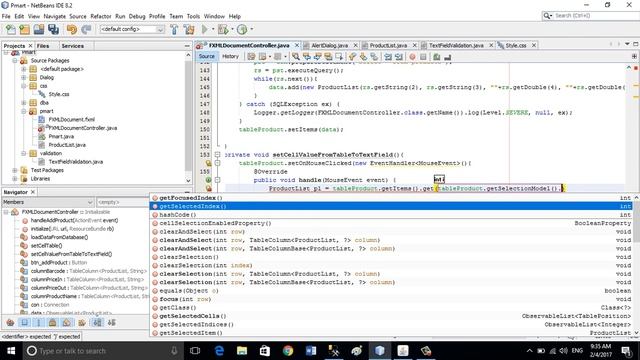Run the project with green play icon
This screenshot has height=360, width=640.
coord(205,29)
